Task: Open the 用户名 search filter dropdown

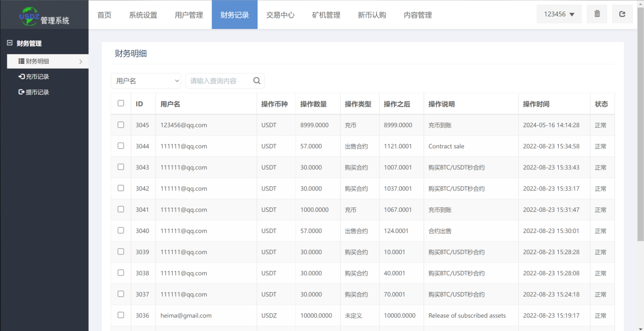Action: coord(146,80)
